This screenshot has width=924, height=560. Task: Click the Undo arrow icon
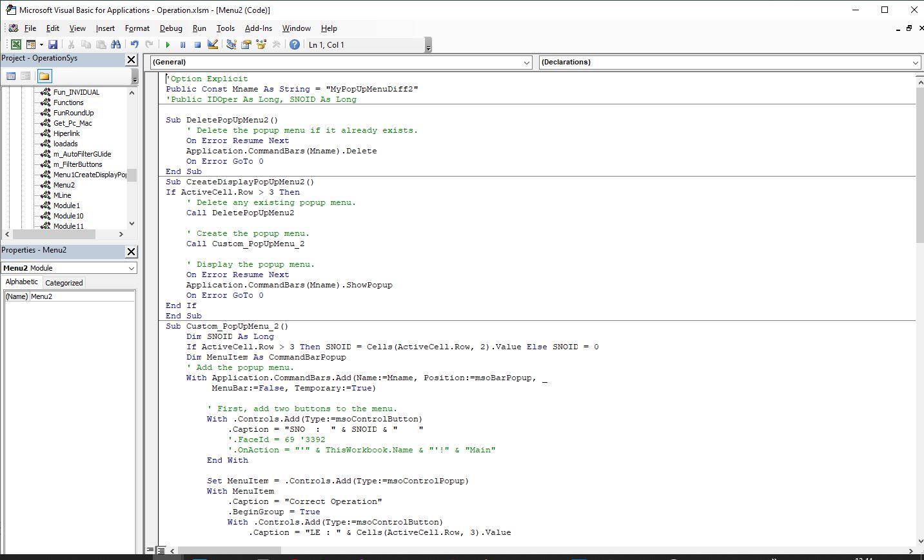tap(134, 44)
